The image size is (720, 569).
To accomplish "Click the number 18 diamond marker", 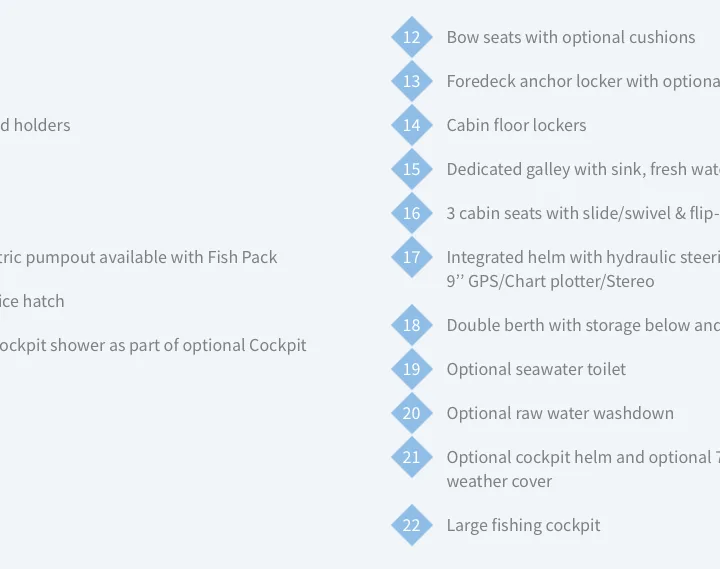I will (411, 325).
